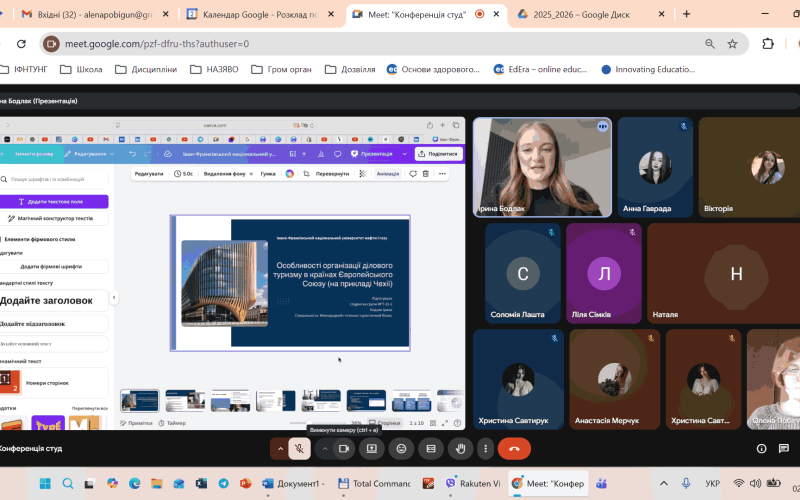
Task: Open the meeting details info icon
Action: pos(761,449)
